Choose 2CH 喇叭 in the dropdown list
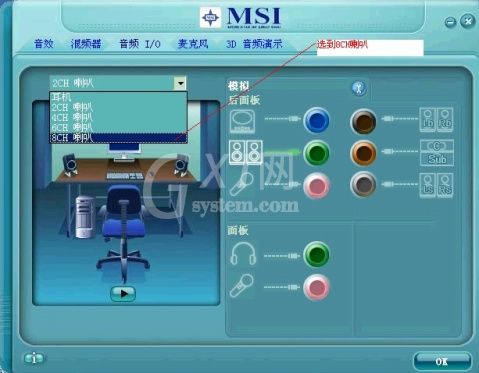 (118, 107)
